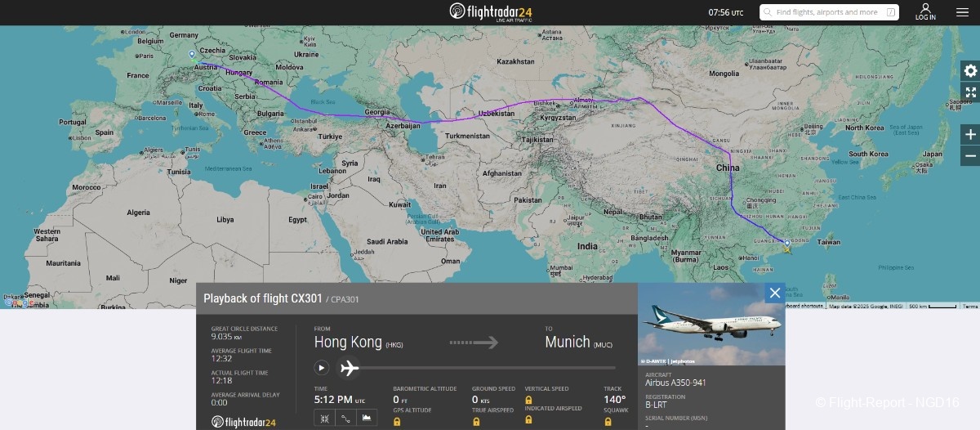This screenshot has height=430, width=980.
Task: Toggle the altitude graph button
Action: point(367,419)
